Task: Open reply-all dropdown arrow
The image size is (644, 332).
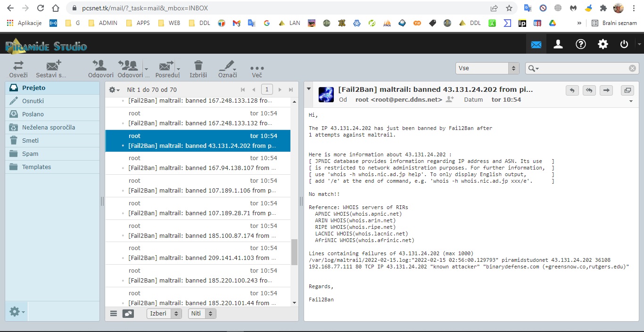Action: pos(146,69)
